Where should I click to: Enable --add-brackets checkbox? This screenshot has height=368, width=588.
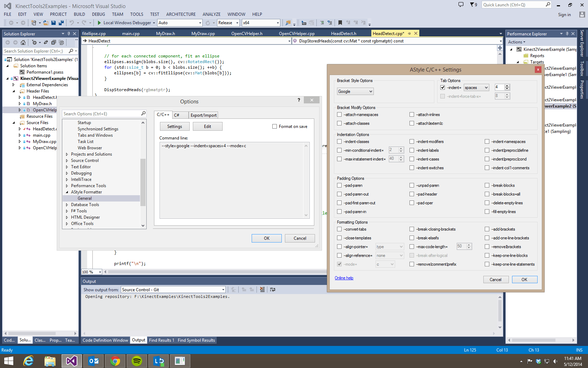[x=487, y=229]
